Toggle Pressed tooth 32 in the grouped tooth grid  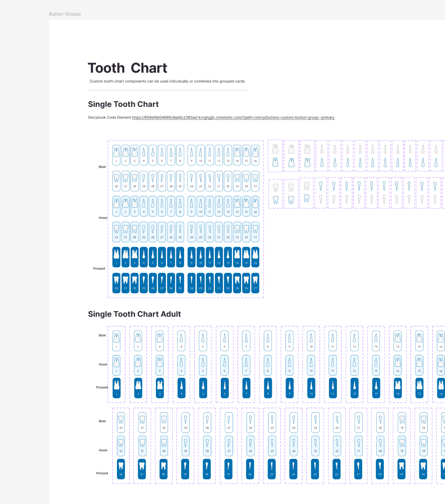pyautogui.click(x=116, y=282)
